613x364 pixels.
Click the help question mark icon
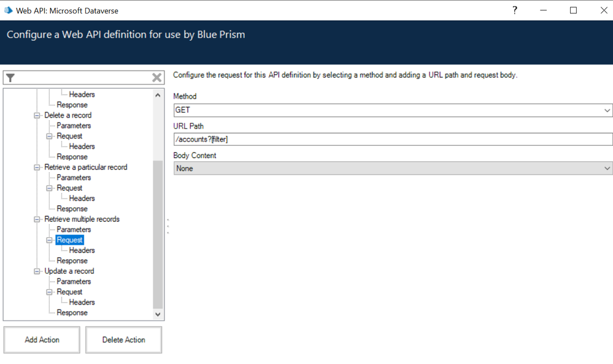[x=514, y=10]
